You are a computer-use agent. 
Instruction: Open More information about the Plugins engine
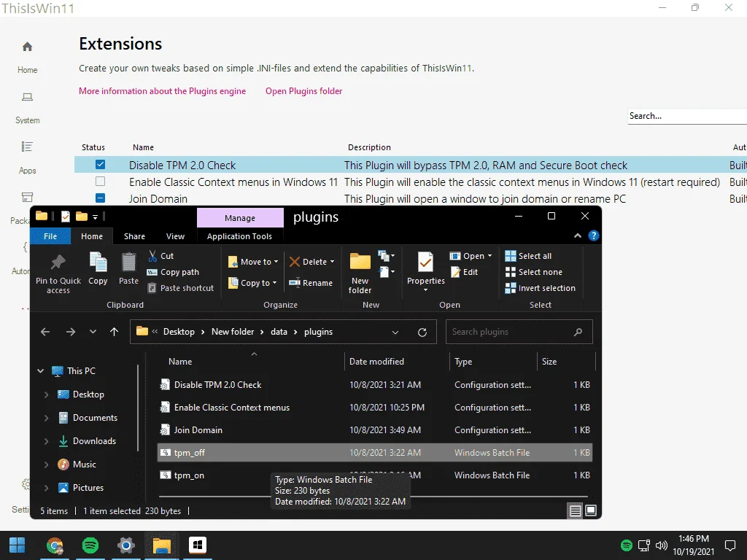point(163,91)
